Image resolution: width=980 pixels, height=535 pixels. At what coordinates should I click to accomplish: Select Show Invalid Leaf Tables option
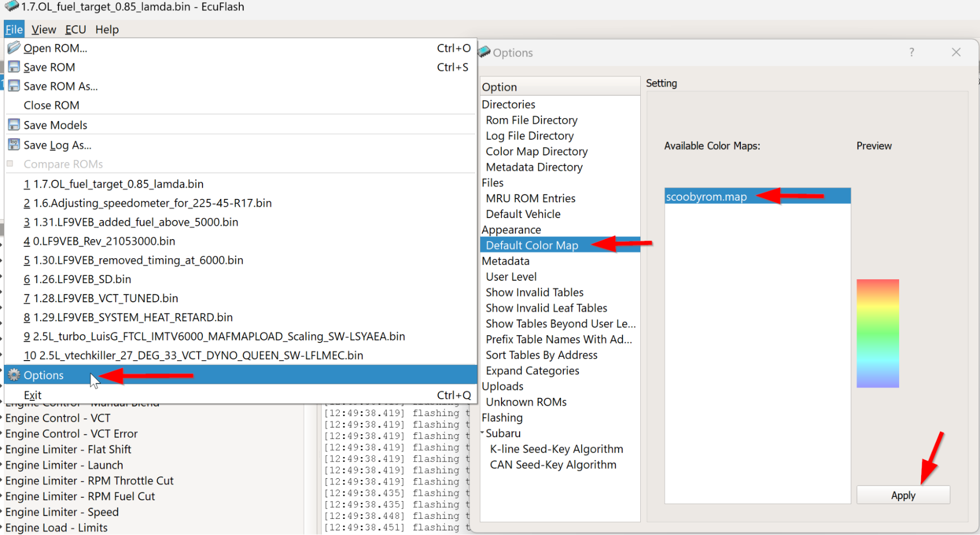point(560,308)
